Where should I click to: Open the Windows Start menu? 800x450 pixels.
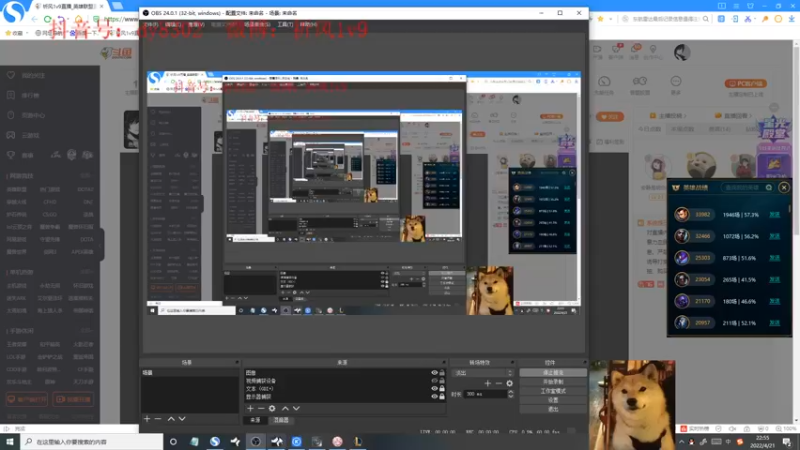pos(10,441)
